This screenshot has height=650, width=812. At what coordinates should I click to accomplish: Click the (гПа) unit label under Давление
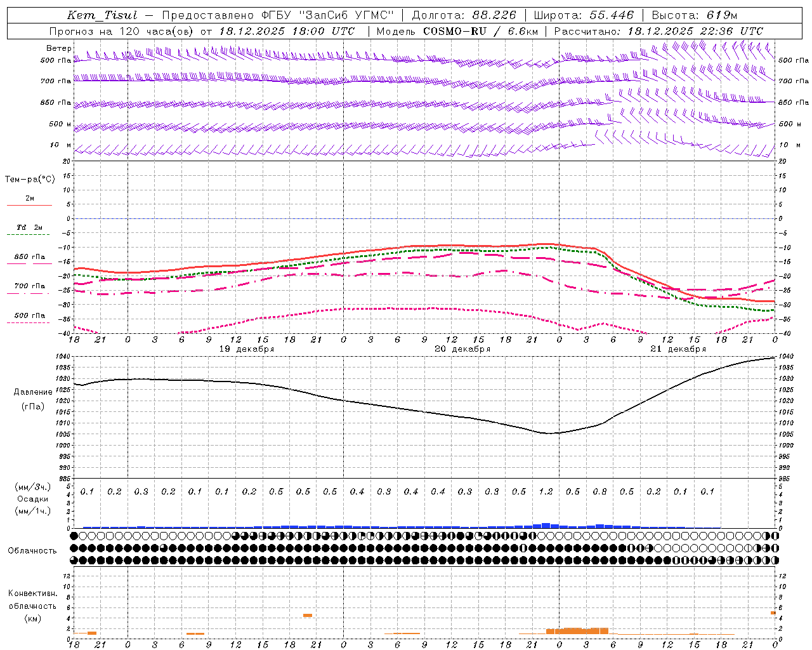[x=33, y=406]
